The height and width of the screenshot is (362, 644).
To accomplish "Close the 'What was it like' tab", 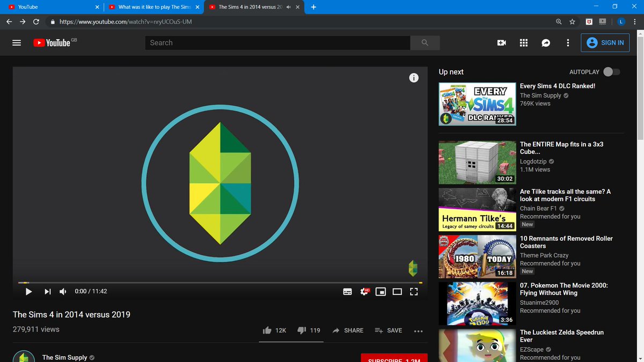I will pyautogui.click(x=197, y=7).
